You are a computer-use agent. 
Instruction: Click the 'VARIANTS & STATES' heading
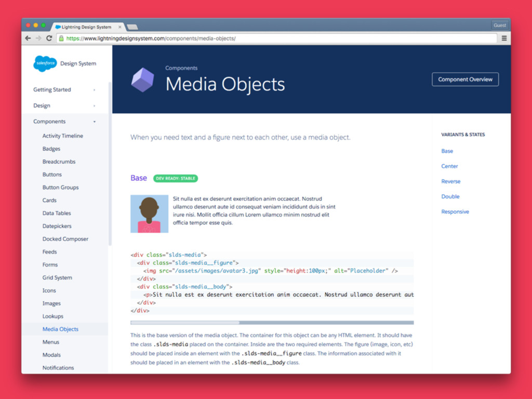click(x=463, y=135)
